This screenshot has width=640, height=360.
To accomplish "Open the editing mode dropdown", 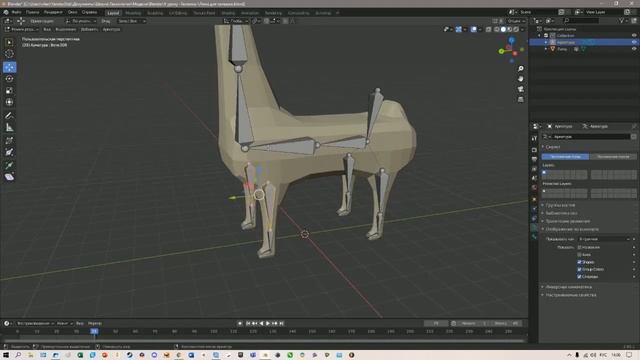I will coord(22,29).
